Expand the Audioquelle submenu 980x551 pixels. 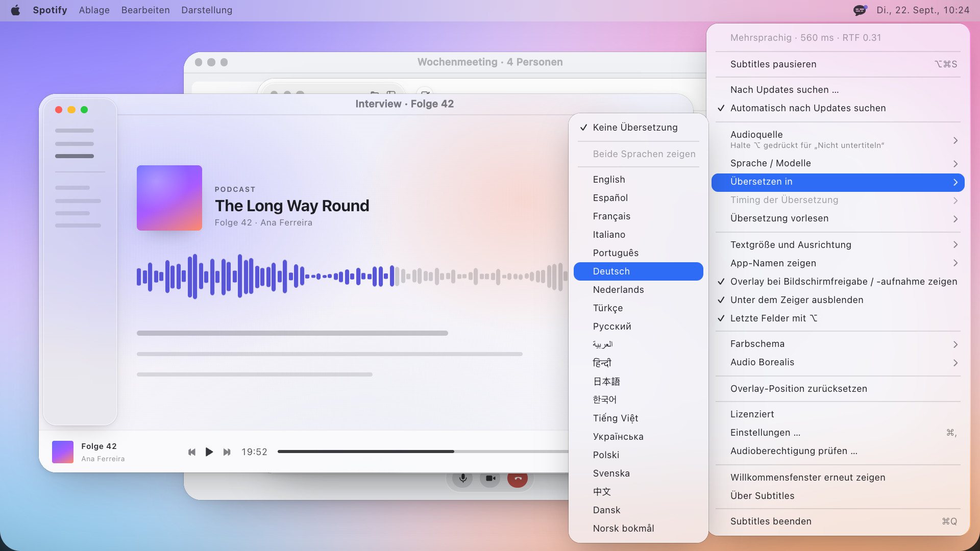[x=838, y=139]
